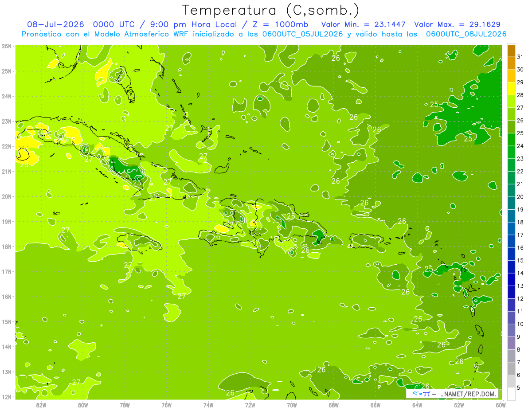Select legend band between 29 and 30
This screenshot has height=411, width=532.
pyautogui.click(x=511, y=76)
